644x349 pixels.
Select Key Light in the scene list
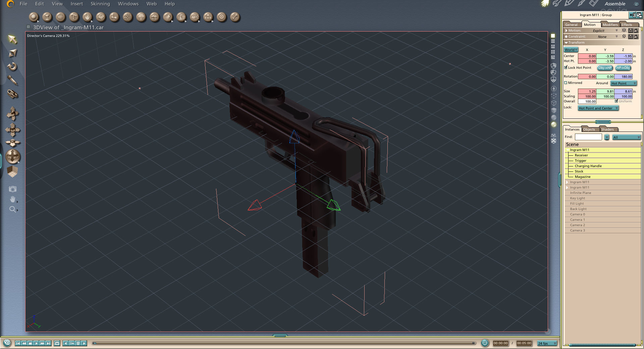click(603, 198)
